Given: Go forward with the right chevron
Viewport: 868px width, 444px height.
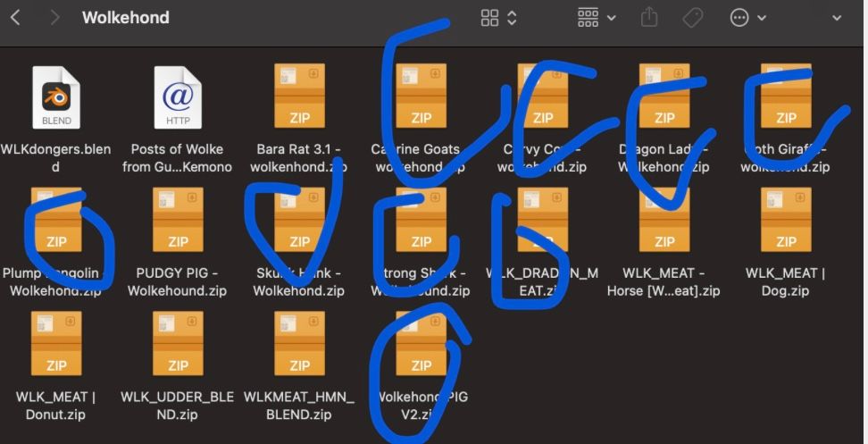Looking at the screenshot, I should [x=54, y=18].
